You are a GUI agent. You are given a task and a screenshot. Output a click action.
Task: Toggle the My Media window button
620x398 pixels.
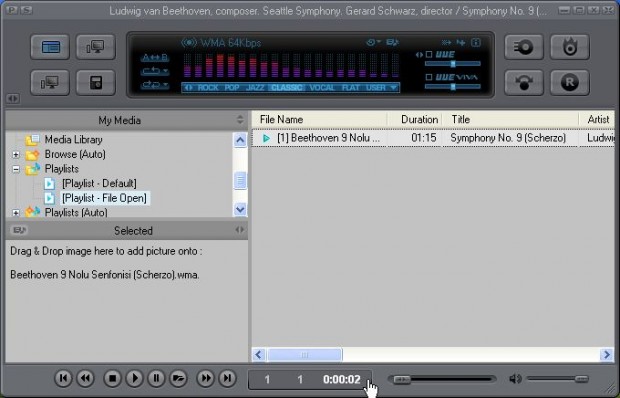pos(50,47)
